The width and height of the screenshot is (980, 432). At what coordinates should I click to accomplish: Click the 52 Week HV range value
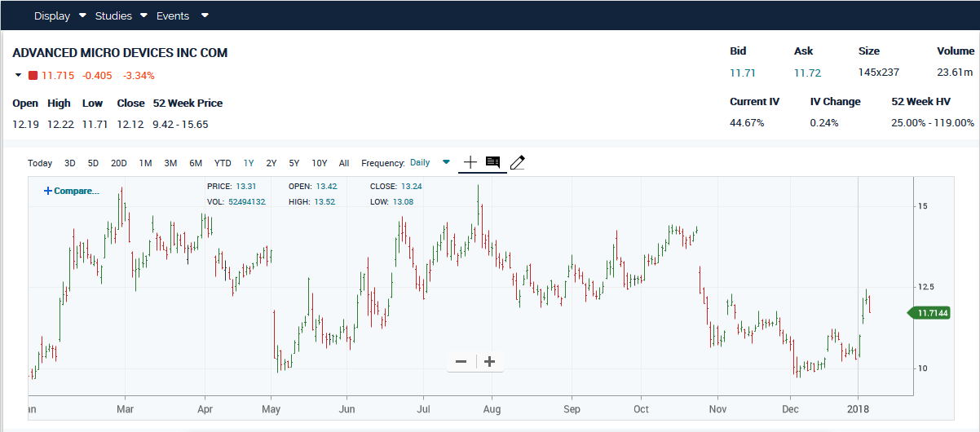933,123
